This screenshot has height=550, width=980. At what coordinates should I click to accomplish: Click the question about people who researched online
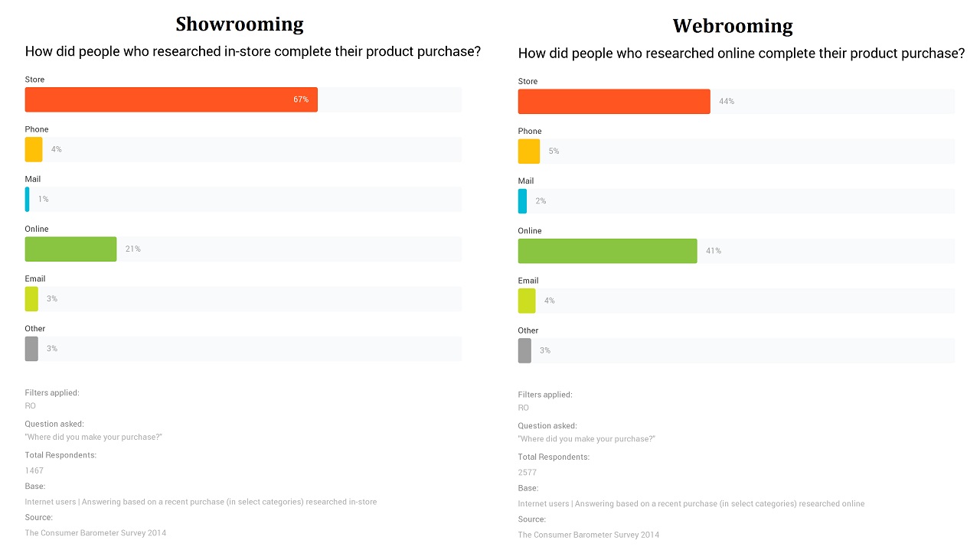(741, 54)
